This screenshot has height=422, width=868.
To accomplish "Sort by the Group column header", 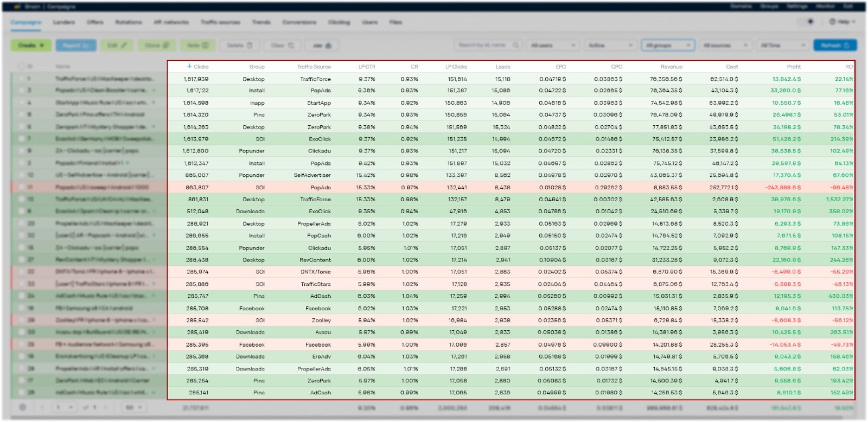I will pos(257,67).
